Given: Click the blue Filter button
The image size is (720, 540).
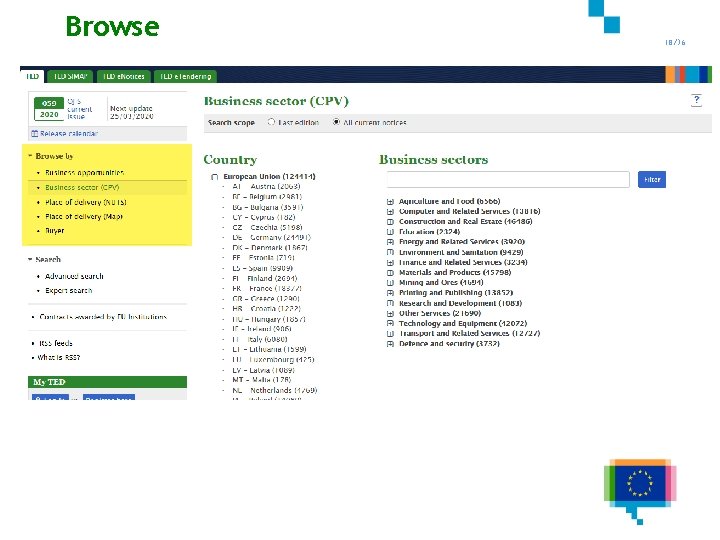Looking at the screenshot, I should click(x=652, y=180).
